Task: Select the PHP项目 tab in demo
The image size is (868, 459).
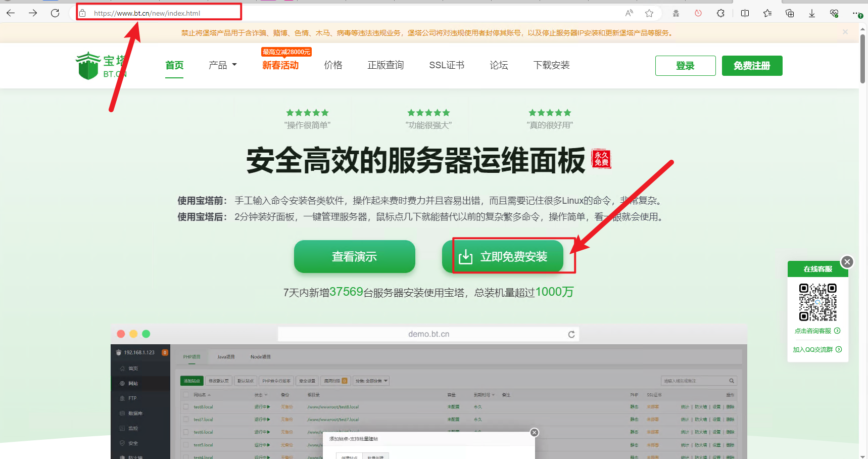Action: pyautogui.click(x=191, y=357)
